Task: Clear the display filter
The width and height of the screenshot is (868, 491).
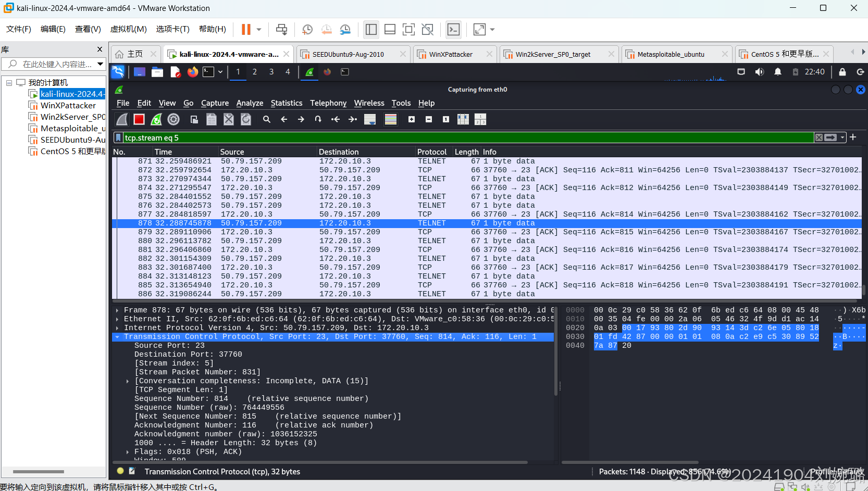Action: pos(819,137)
